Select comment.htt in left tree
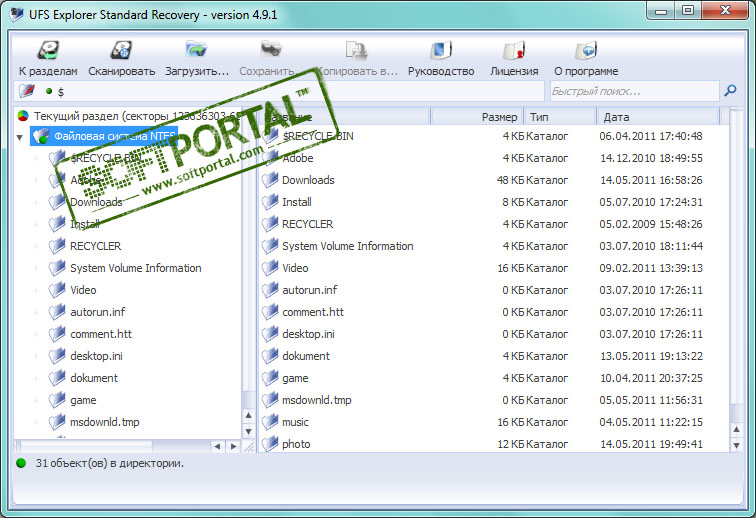This screenshot has width=756, height=518. coord(101,334)
